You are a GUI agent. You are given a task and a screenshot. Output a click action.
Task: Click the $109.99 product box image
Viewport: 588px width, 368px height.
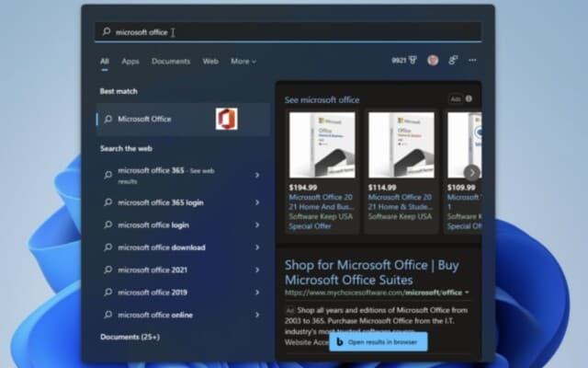tap(465, 144)
